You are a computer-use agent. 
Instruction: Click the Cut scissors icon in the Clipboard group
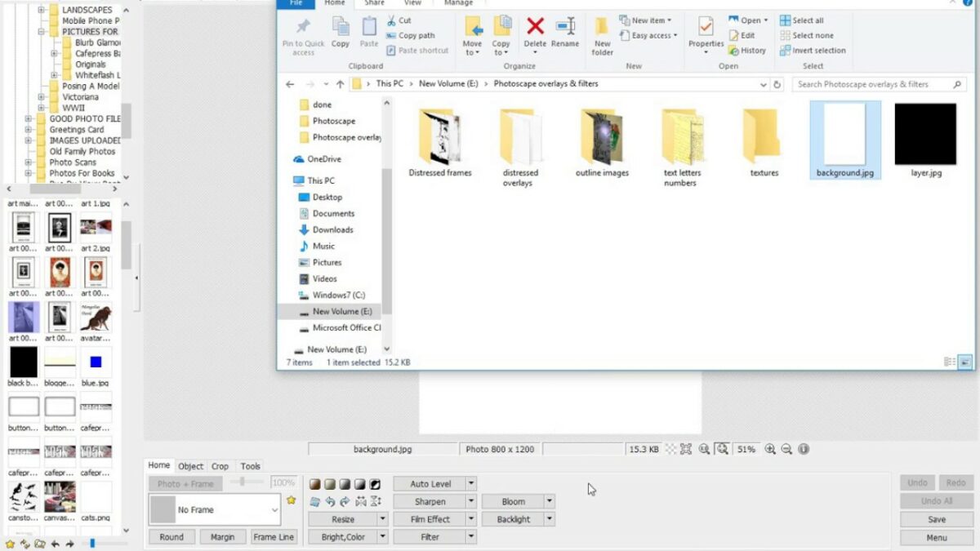390,20
